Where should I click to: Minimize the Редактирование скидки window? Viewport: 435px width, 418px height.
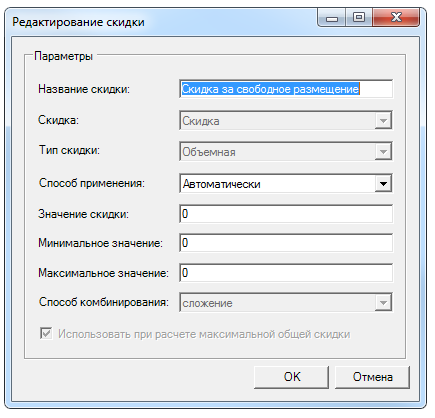tap(332, 17)
